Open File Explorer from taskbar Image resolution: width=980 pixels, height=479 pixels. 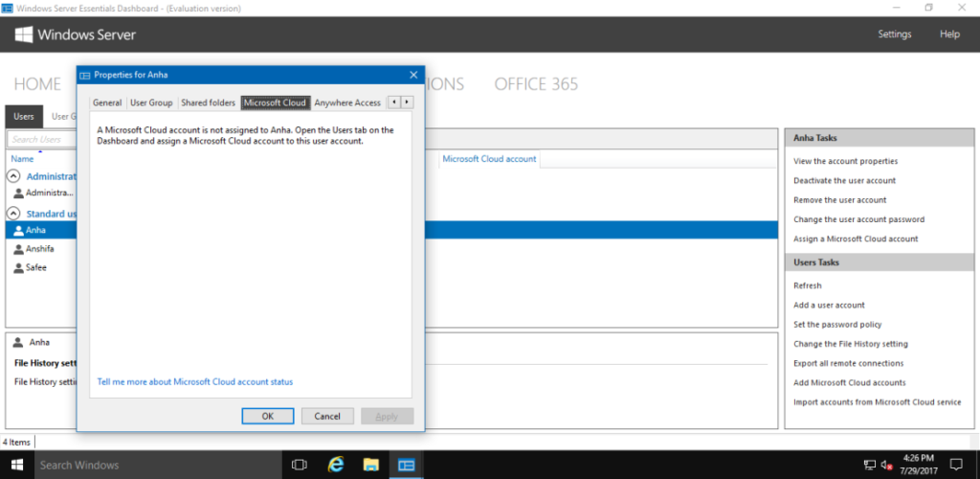(x=371, y=465)
